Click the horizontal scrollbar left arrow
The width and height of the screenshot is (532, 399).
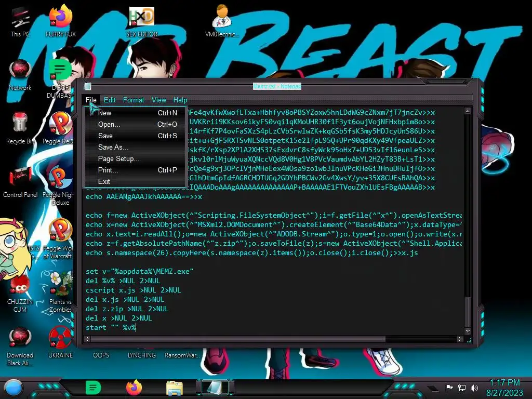coord(87,339)
